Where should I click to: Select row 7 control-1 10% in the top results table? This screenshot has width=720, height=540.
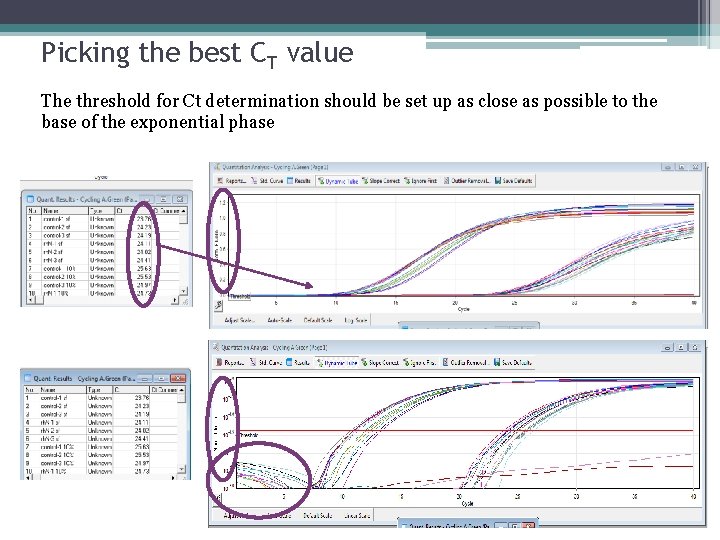[x=103, y=269]
